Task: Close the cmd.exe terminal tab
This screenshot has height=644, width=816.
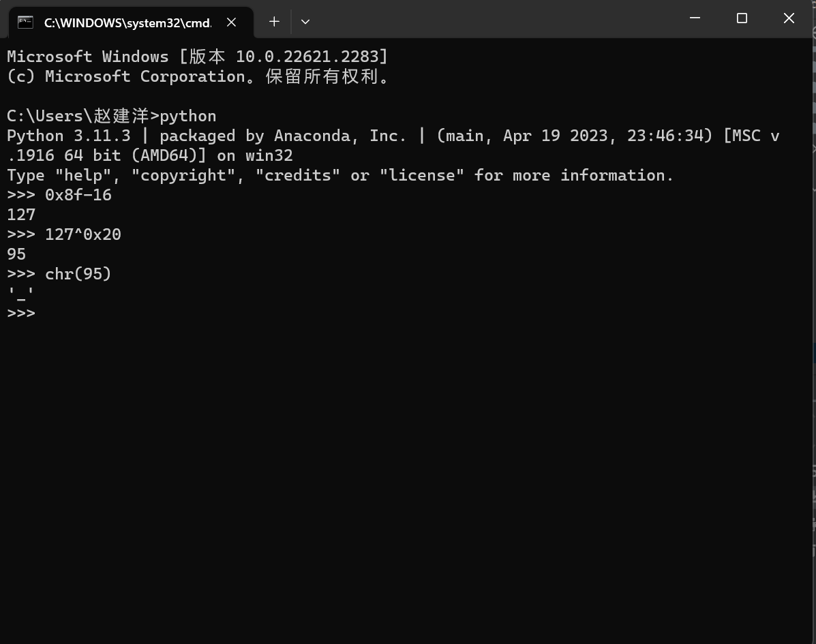Action: pyautogui.click(x=231, y=22)
